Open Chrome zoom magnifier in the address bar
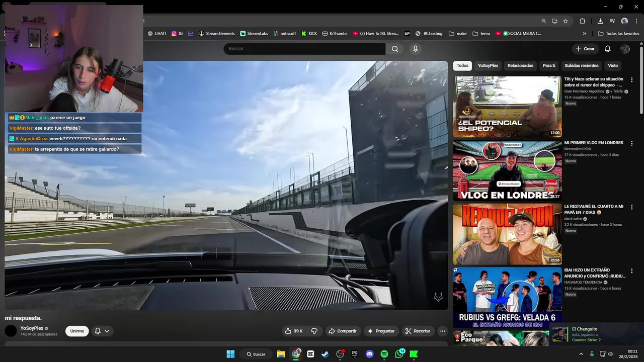The image size is (644, 362). pos(543,21)
